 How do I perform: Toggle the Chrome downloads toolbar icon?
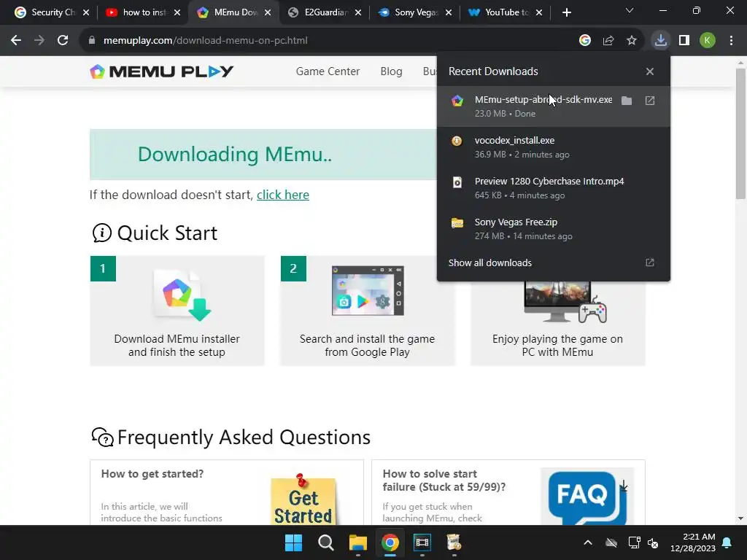pyautogui.click(x=661, y=41)
